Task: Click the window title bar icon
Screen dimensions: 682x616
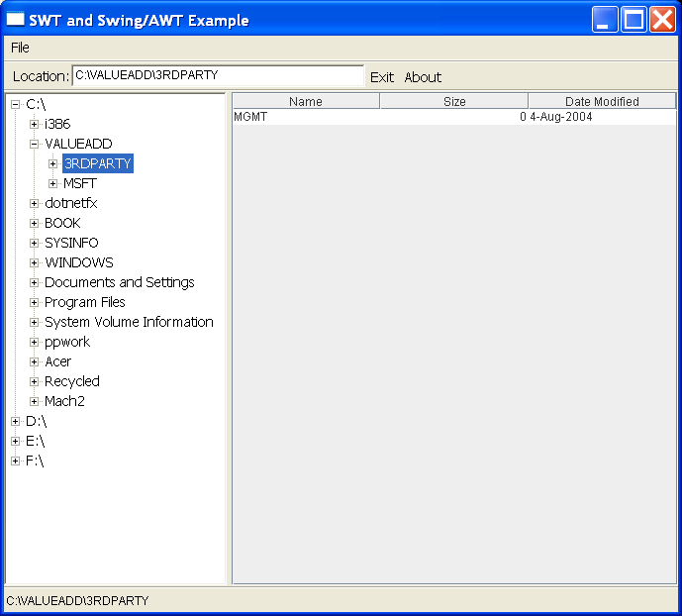Action: pos(16,19)
